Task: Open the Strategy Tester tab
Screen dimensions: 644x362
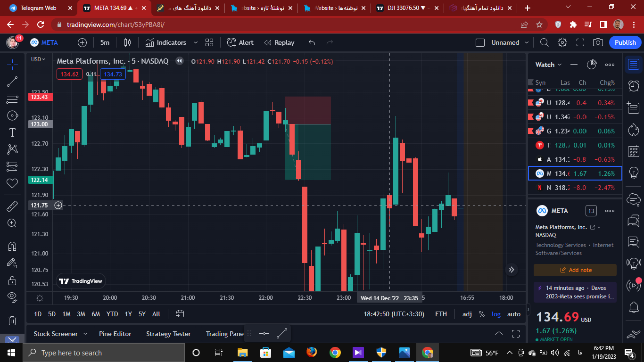Action: (x=168, y=334)
